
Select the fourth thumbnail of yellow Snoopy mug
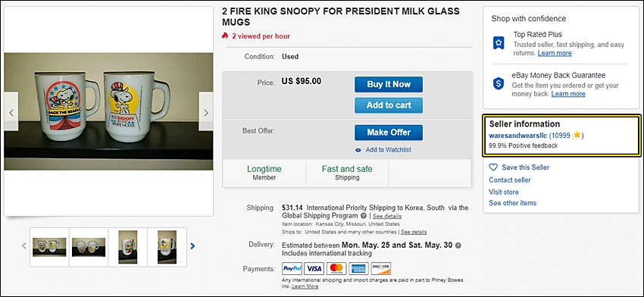(167, 247)
